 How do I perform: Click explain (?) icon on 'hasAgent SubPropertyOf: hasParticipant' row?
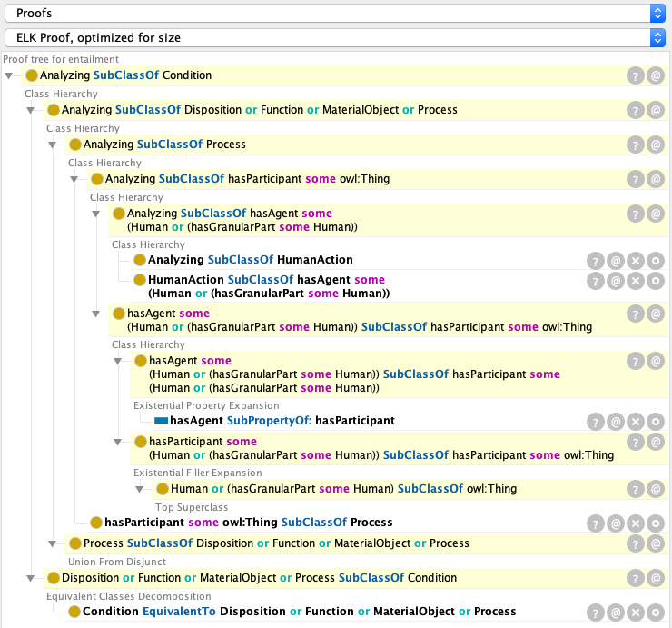[596, 422]
